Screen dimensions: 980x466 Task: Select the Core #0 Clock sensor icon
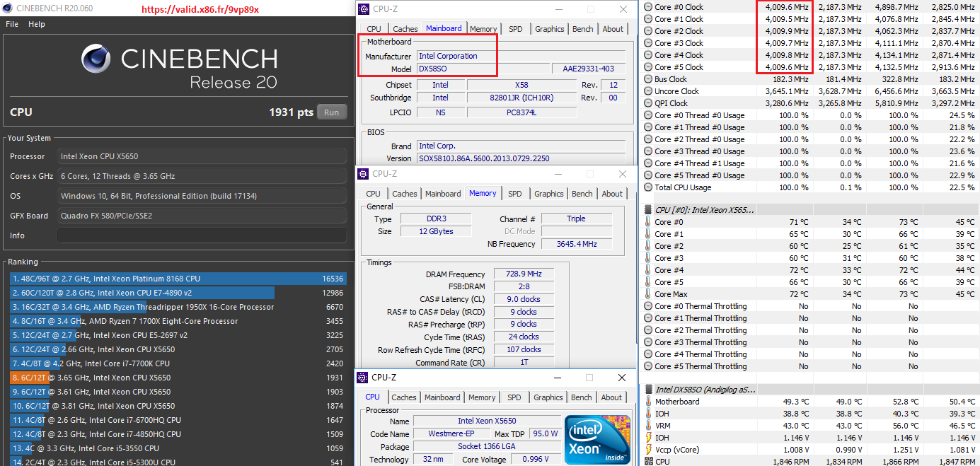(x=648, y=7)
